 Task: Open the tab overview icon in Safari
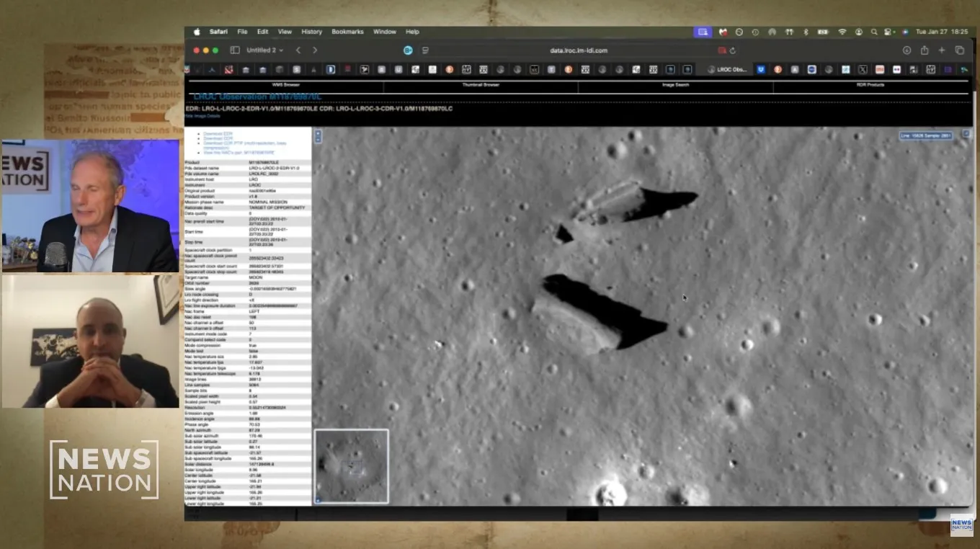[959, 50]
